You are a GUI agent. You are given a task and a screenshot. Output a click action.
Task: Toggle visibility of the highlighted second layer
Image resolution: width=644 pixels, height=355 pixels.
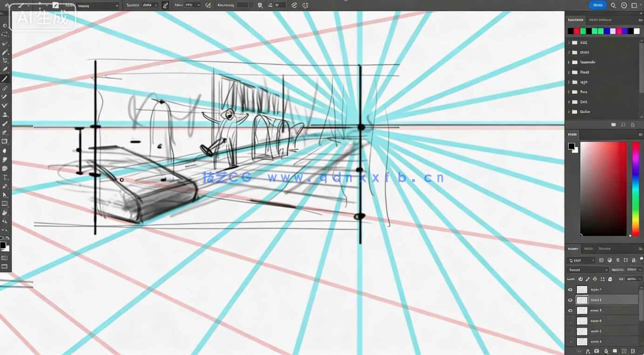coord(570,300)
